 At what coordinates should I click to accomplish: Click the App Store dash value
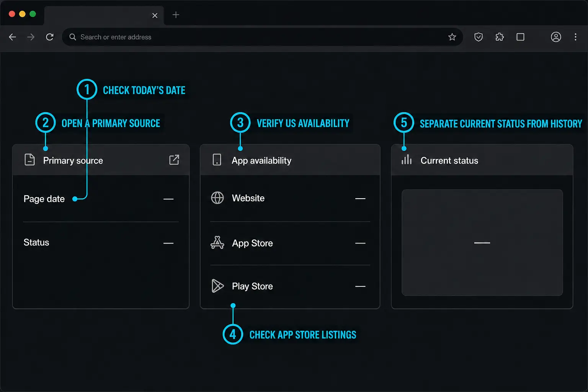(x=360, y=243)
